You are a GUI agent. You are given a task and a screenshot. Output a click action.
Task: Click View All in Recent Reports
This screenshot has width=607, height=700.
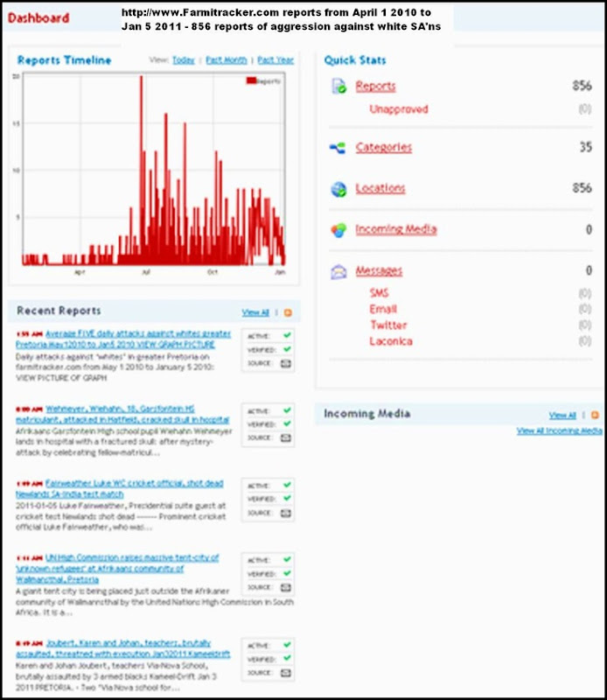tap(255, 312)
